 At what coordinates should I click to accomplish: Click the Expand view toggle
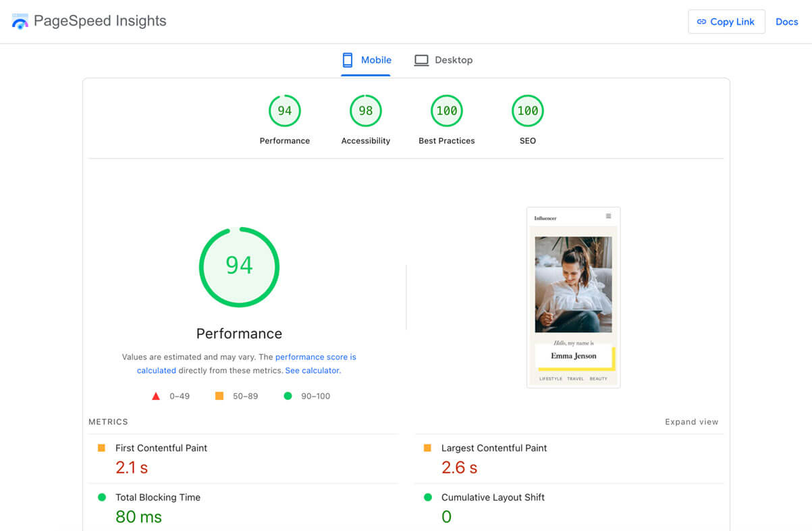click(x=692, y=422)
